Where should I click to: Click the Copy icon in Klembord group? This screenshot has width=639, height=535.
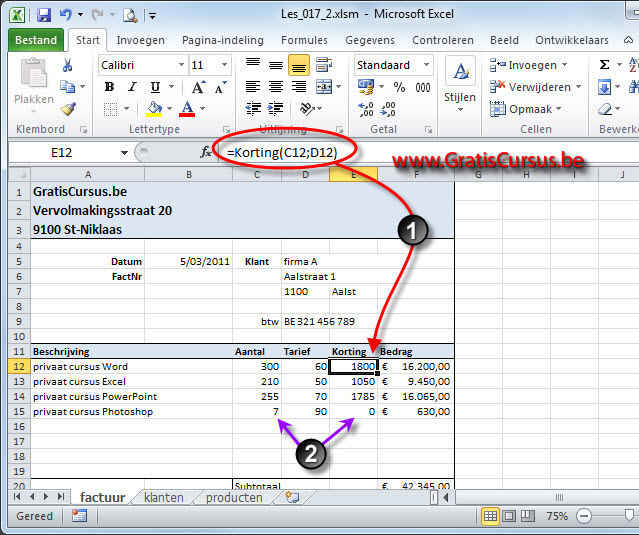point(67,86)
